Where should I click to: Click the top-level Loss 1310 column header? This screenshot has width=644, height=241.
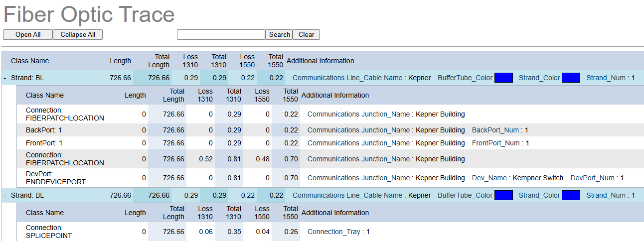click(x=190, y=61)
